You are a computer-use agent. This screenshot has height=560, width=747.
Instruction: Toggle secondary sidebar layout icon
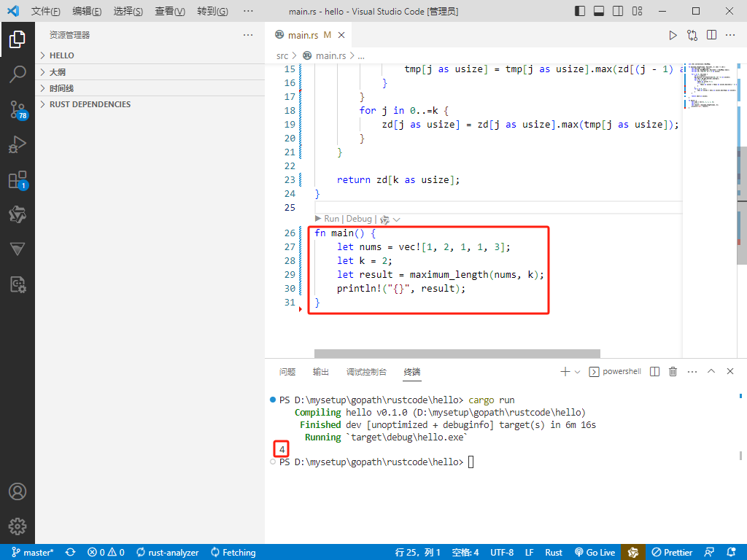618,11
